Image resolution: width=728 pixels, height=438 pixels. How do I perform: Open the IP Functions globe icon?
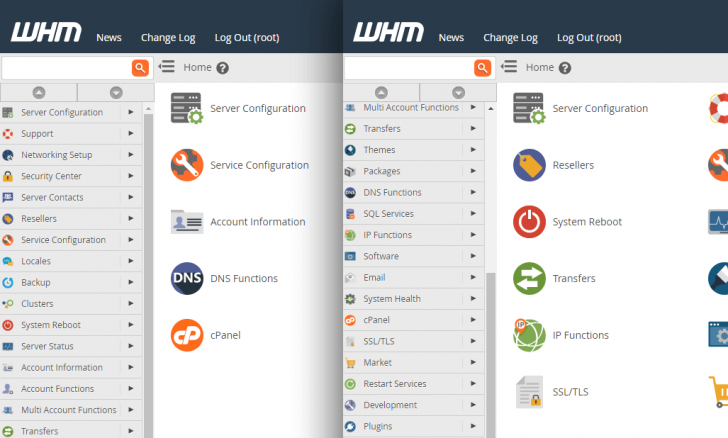point(529,335)
